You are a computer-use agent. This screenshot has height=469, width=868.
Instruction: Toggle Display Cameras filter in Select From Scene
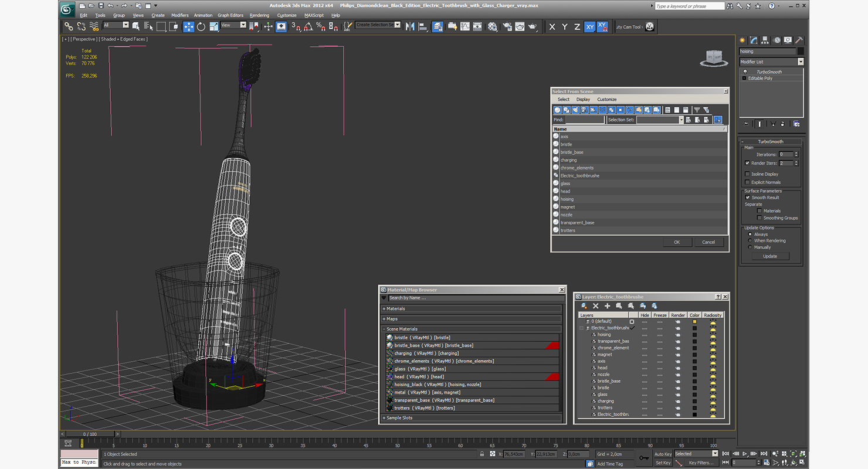(x=584, y=110)
